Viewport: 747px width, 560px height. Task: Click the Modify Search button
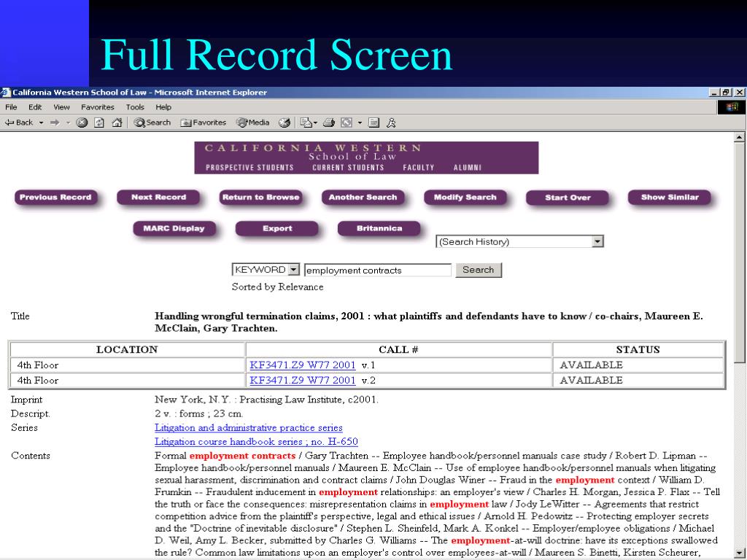pos(465,197)
